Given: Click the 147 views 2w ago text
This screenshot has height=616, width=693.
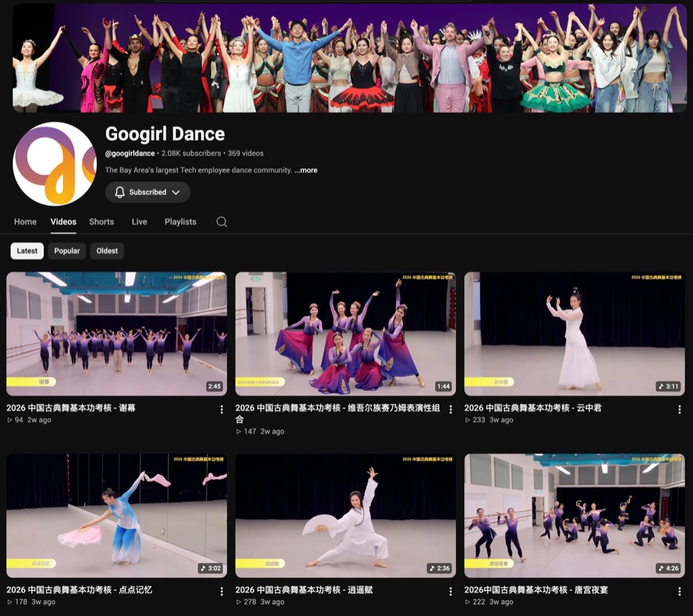Looking at the screenshot, I should pos(260,431).
